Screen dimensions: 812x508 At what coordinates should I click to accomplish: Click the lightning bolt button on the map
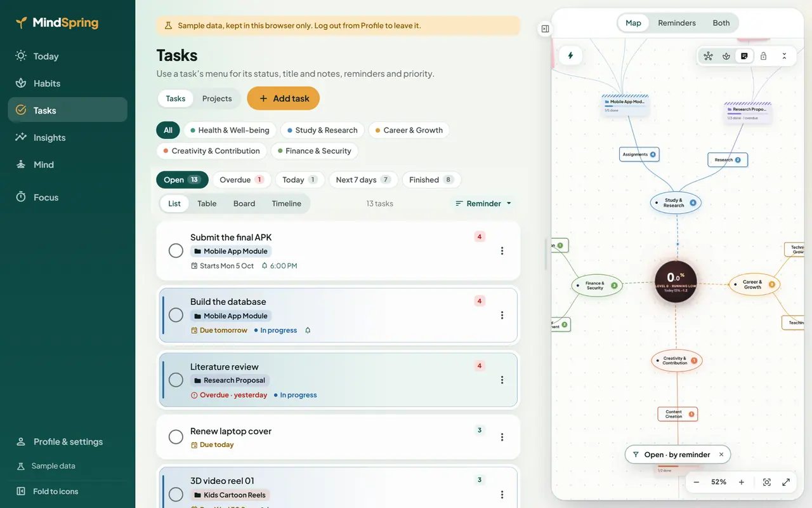pyautogui.click(x=570, y=56)
